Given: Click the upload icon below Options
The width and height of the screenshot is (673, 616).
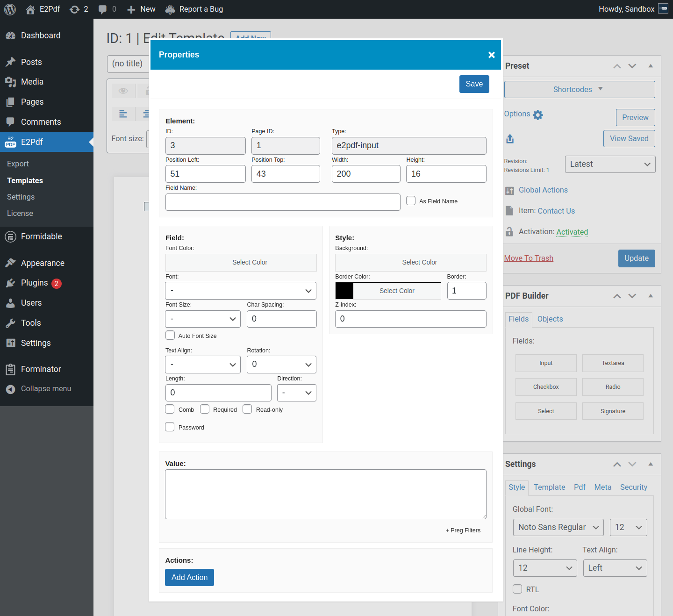Looking at the screenshot, I should [510, 139].
